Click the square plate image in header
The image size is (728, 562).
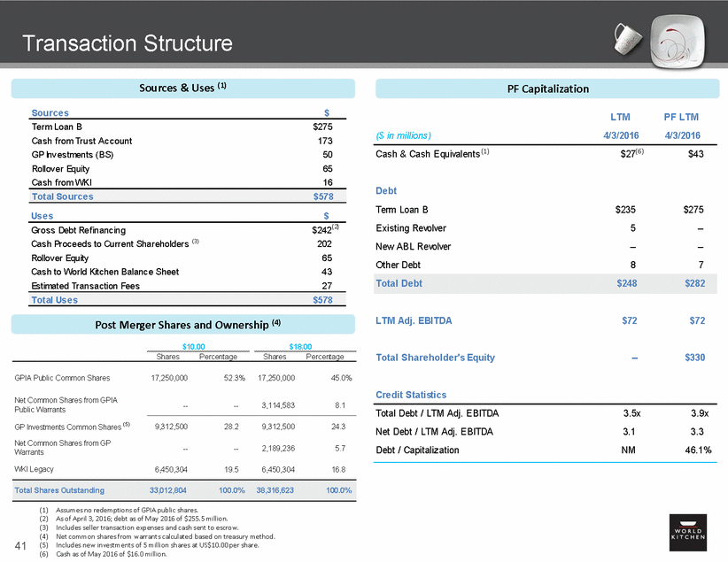pyautogui.click(x=682, y=40)
